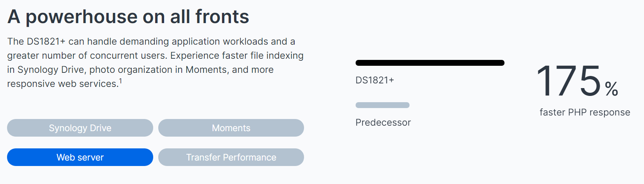Screen dimensions: 644x184
Task: Click the large 175 figure
Action: click(569, 81)
